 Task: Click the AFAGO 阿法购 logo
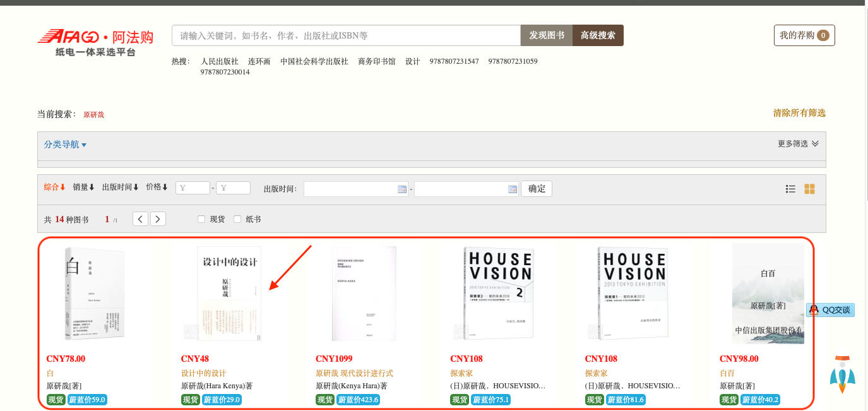click(95, 42)
